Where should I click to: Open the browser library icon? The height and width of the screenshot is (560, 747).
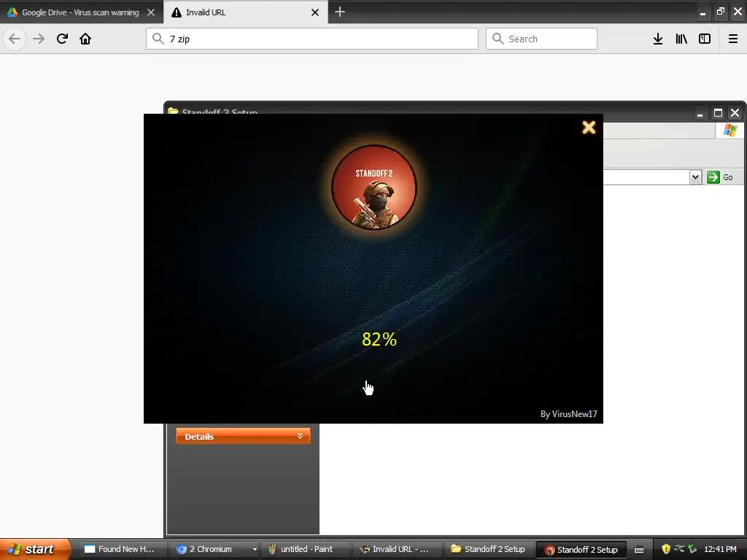point(681,39)
